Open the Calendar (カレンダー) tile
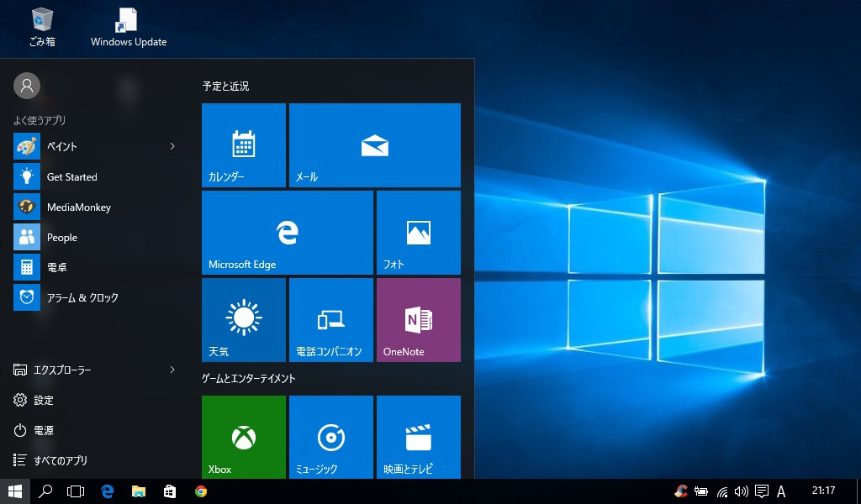The image size is (861, 504). pos(244,145)
